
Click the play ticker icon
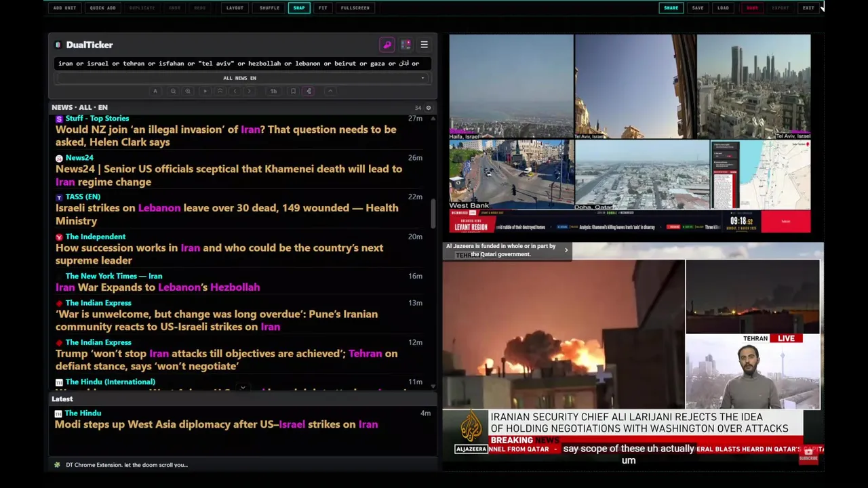205,91
